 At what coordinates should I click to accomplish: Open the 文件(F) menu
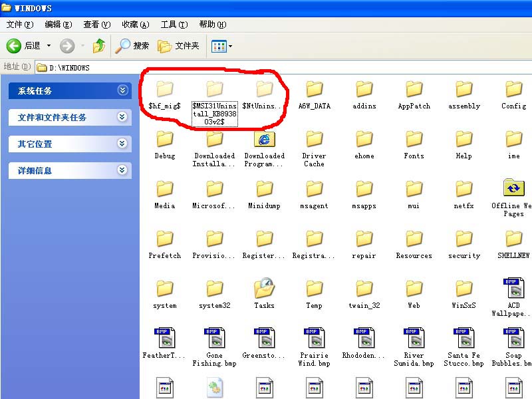[20, 25]
